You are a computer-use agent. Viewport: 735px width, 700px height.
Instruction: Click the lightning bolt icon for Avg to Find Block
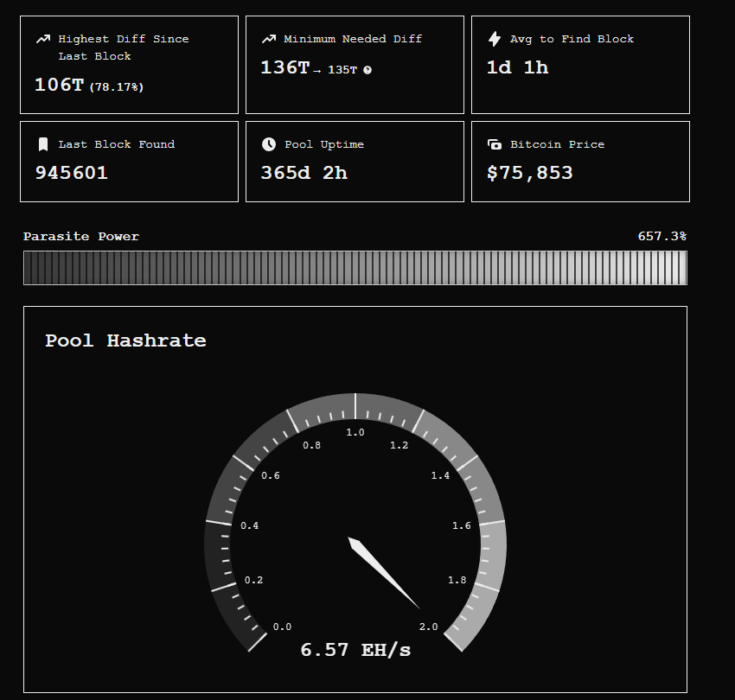click(495, 39)
